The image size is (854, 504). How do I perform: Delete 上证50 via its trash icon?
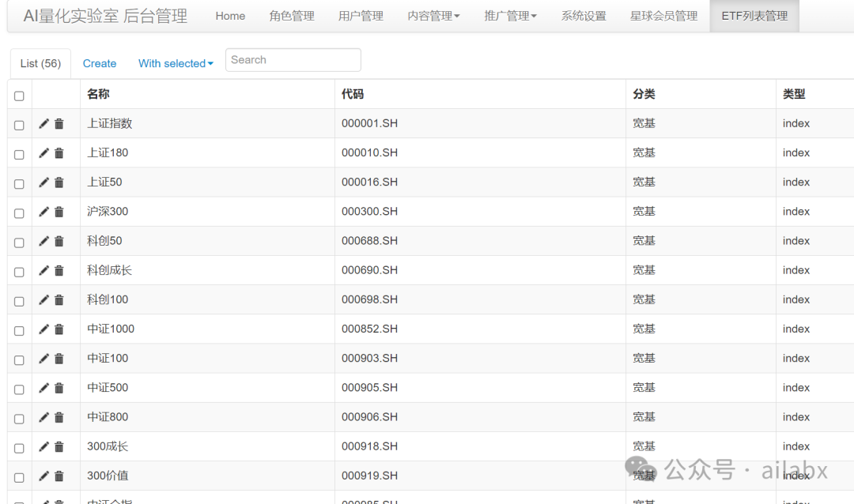click(59, 182)
